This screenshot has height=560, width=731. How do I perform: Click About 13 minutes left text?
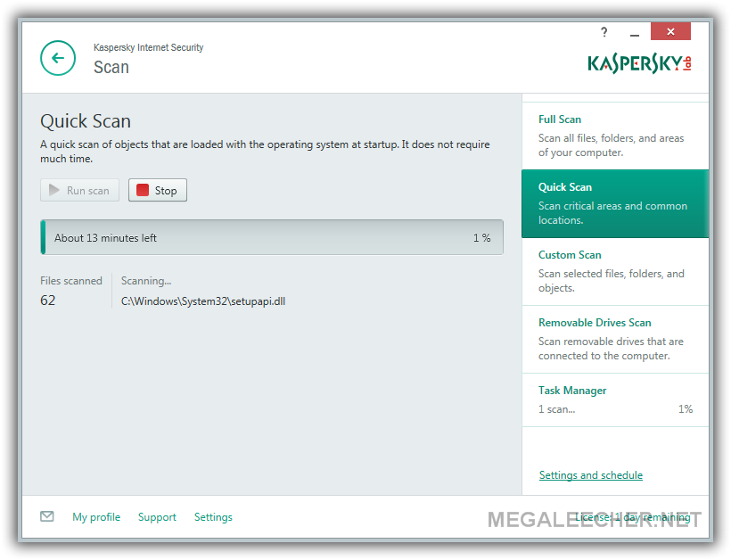[105, 238]
